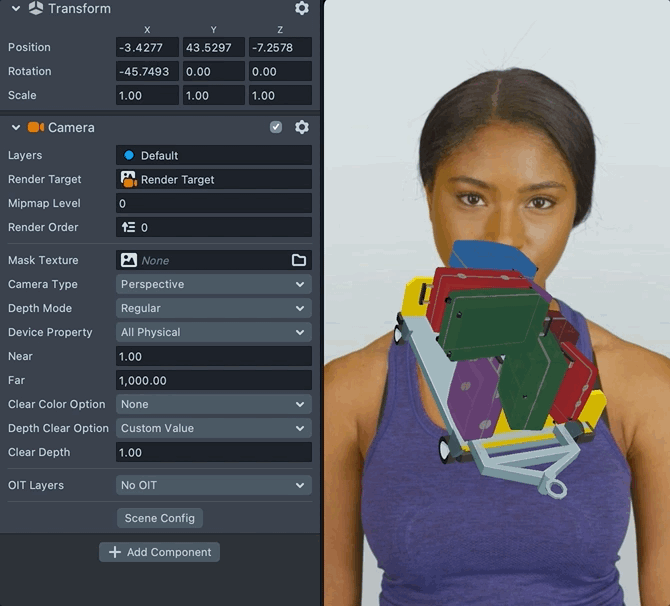Click the Transform cube icon

coord(36,9)
